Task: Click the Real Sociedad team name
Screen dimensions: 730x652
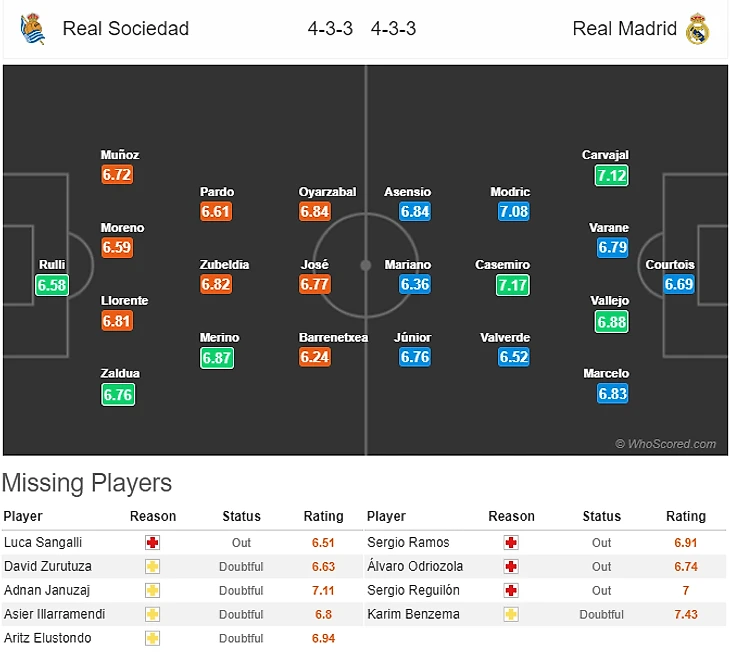Action: [x=125, y=29]
